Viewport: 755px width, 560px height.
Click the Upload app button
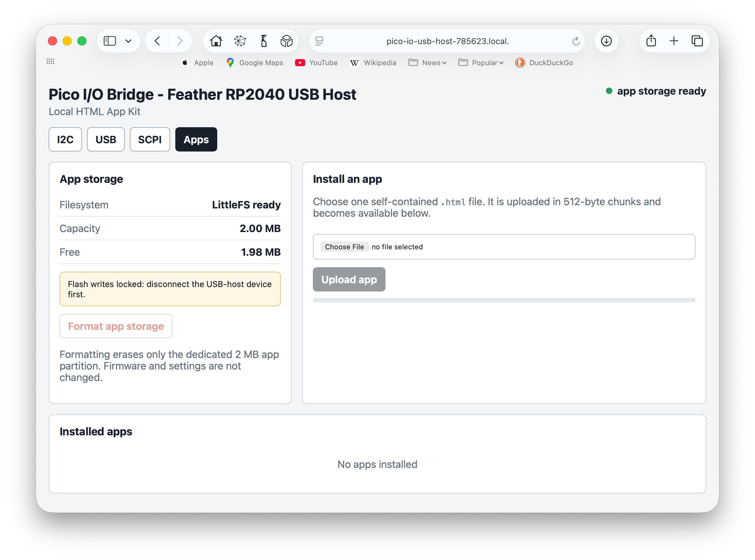(349, 279)
